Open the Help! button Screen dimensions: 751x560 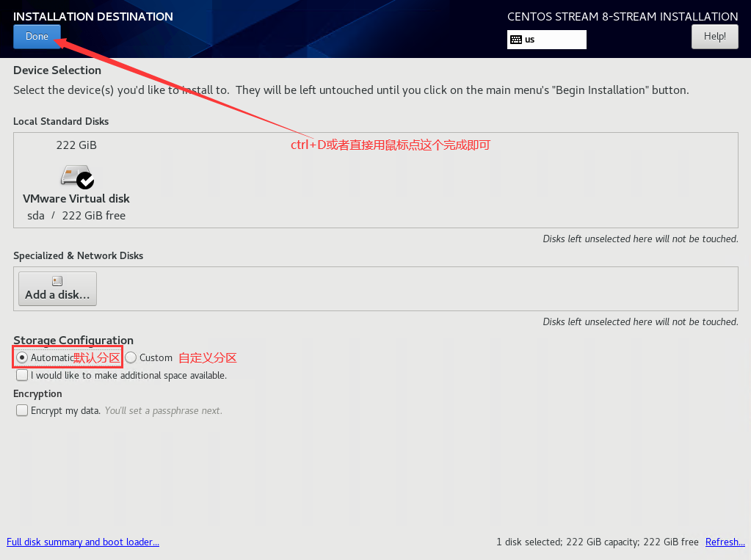pos(714,37)
